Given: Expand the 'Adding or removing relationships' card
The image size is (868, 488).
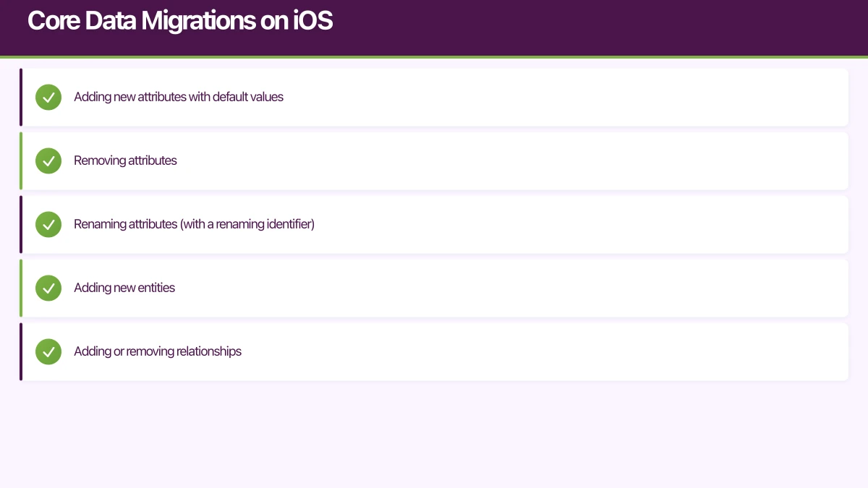Looking at the screenshot, I should [x=434, y=351].
